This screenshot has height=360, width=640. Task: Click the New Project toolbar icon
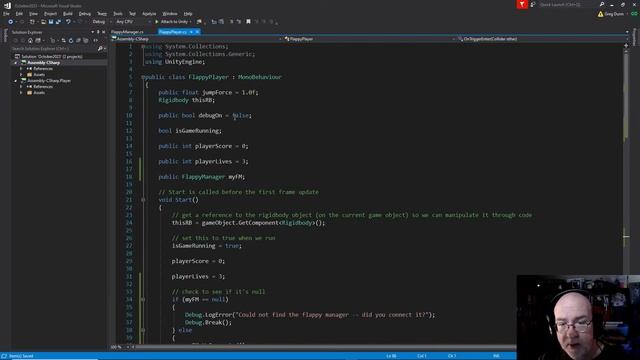[32, 22]
